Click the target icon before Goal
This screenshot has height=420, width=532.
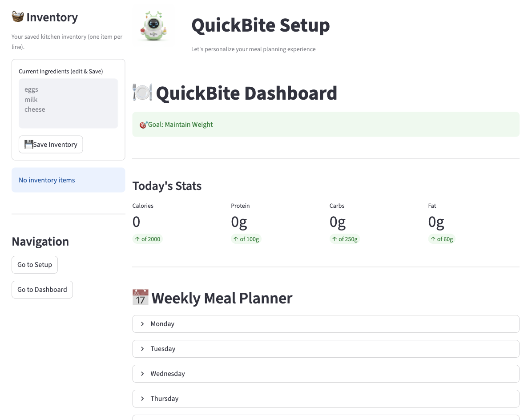click(143, 125)
